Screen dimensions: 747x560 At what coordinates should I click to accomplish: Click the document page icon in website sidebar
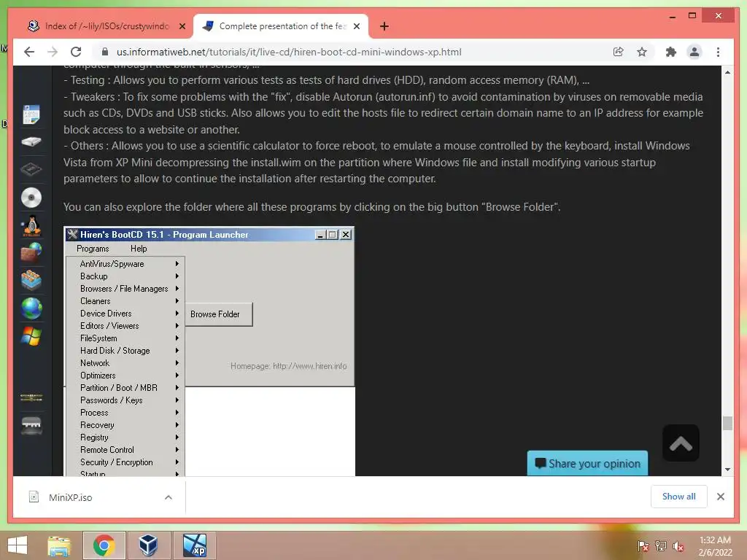[x=31, y=114]
